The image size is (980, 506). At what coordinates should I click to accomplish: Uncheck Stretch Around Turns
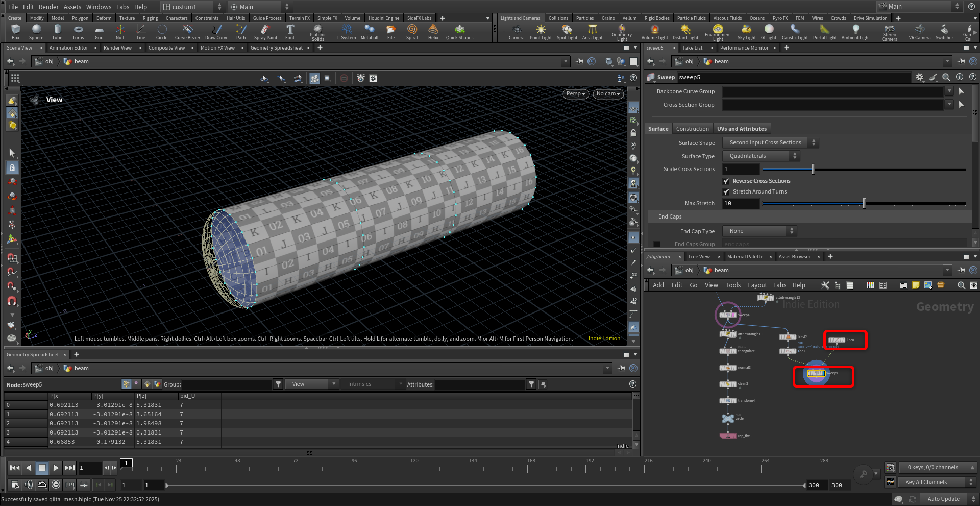726,192
